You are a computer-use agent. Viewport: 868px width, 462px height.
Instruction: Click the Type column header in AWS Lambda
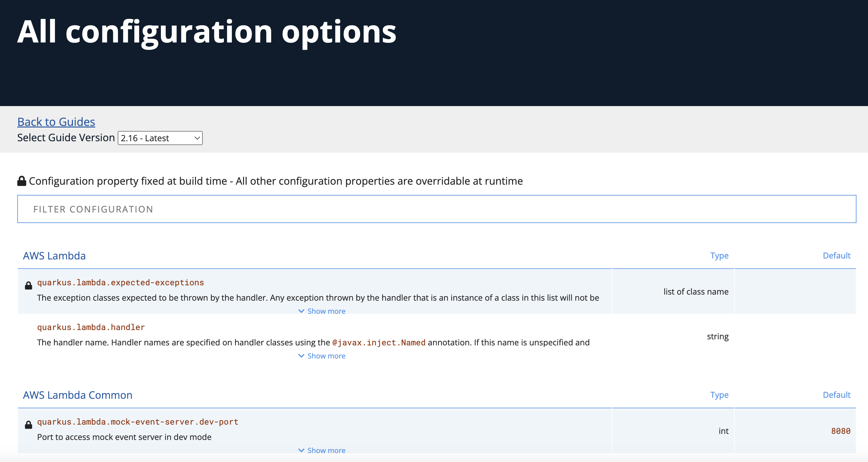719,256
